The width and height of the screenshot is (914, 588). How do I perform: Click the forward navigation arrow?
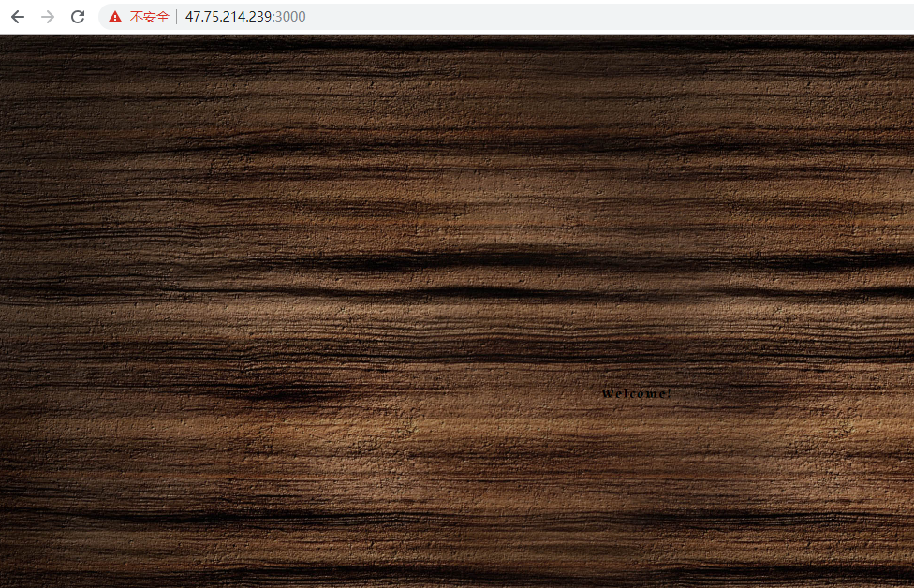click(x=48, y=17)
